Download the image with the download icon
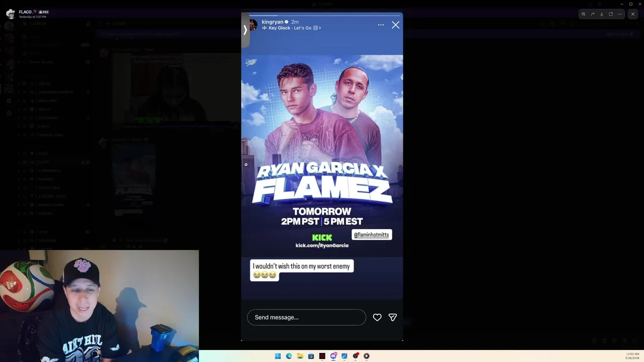The image size is (644, 362). (x=602, y=14)
